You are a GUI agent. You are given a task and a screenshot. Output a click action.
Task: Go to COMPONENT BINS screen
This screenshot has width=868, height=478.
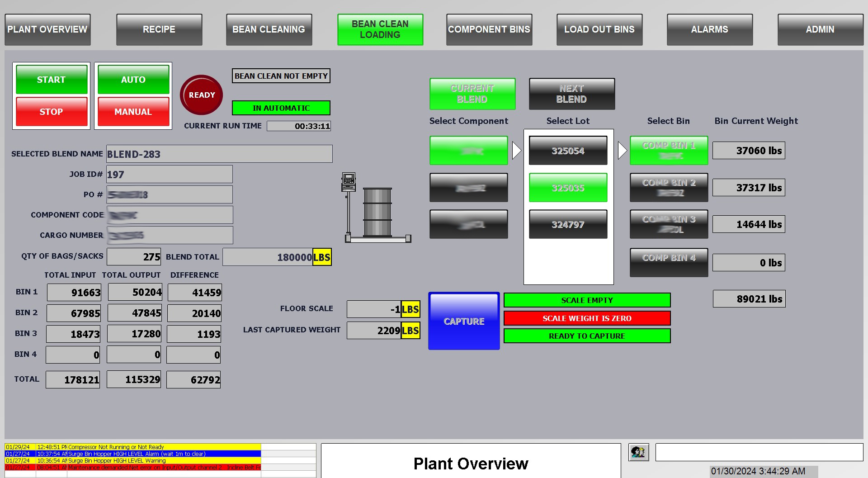(489, 29)
